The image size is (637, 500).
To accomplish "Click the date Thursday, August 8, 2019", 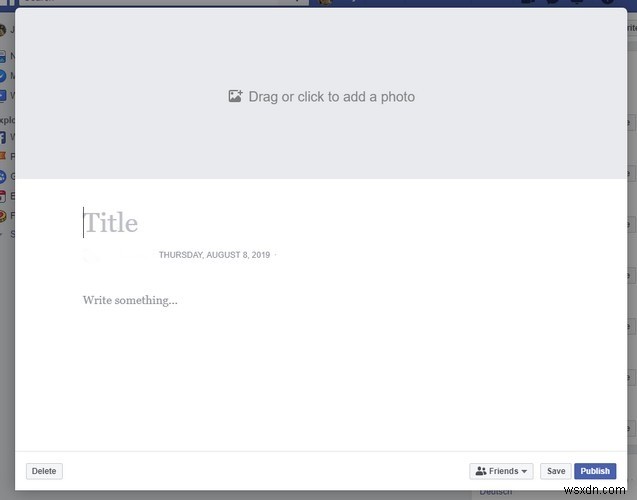I will coord(214,255).
